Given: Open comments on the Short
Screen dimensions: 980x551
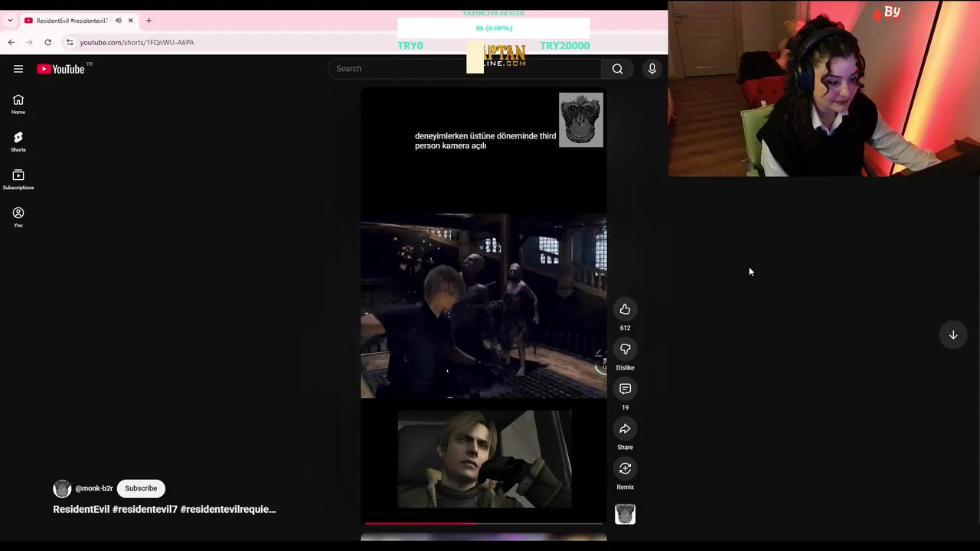Looking at the screenshot, I should coord(625,389).
